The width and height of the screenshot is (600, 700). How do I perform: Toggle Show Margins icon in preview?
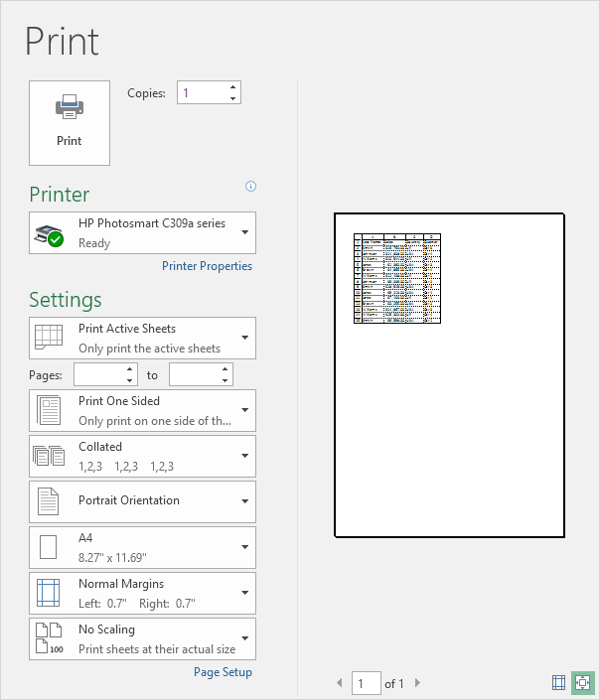coord(558,682)
